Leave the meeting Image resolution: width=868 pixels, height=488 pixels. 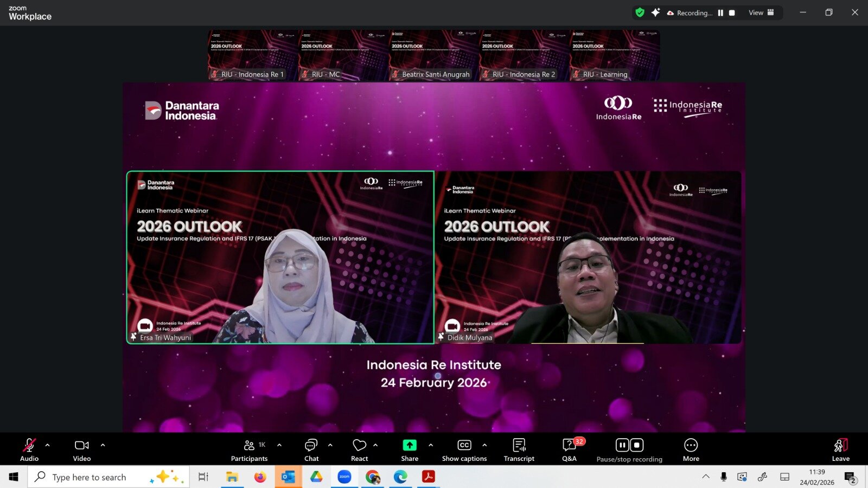[840, 450]
